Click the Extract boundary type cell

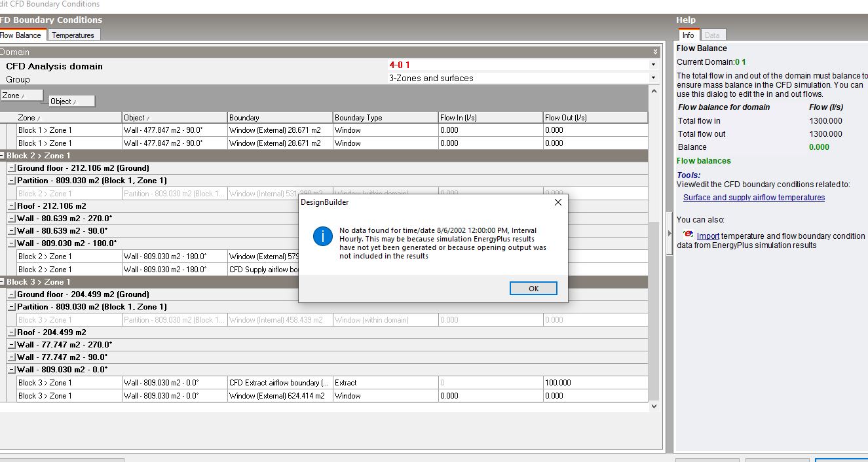pos(385,383)
